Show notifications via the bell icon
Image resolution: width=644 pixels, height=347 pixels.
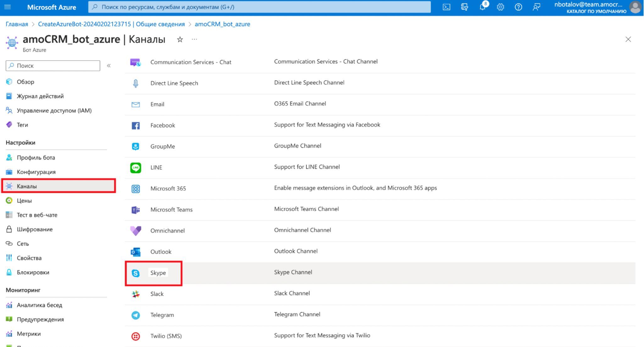(483, 7)
